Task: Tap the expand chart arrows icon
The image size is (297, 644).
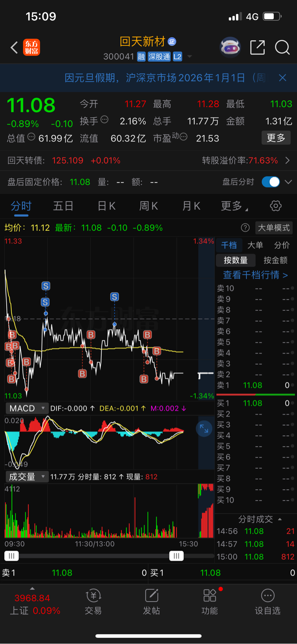Action: (204, 429)
